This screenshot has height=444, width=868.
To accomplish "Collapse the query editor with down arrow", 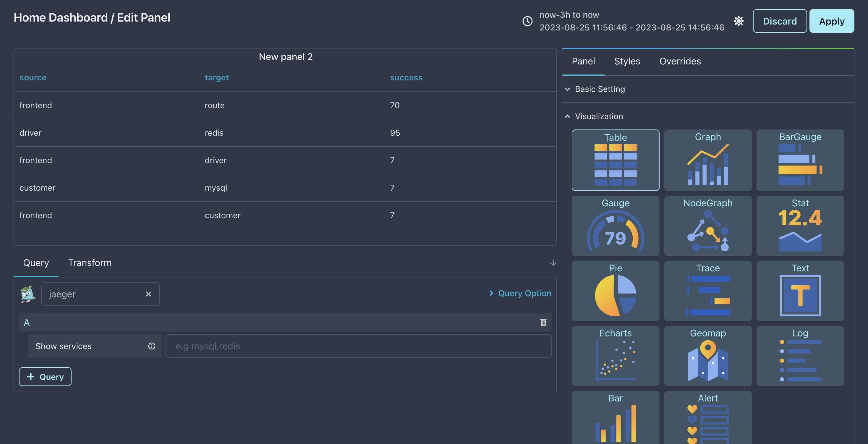I will (x=553, y=263).
